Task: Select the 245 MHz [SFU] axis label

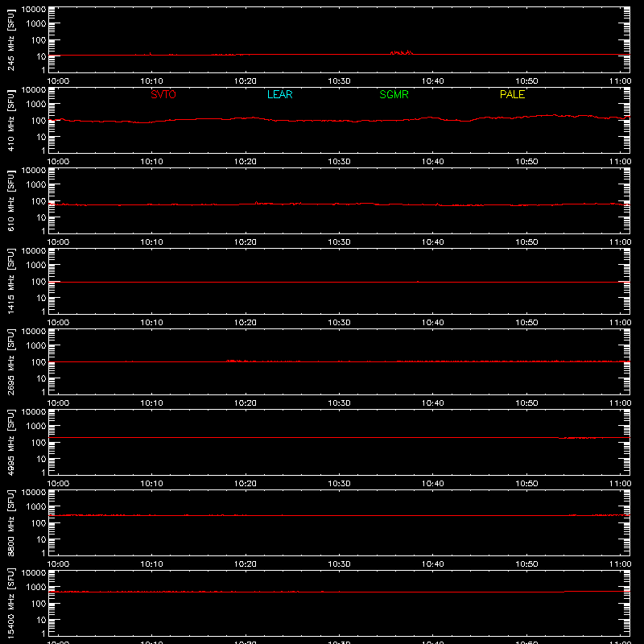Action: pyautogui.click(x=11, y=39)
